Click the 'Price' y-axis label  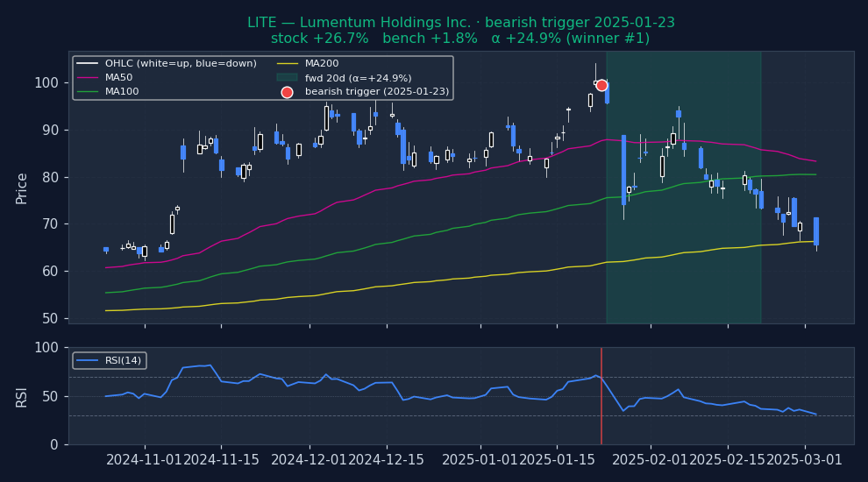[22, 188]
